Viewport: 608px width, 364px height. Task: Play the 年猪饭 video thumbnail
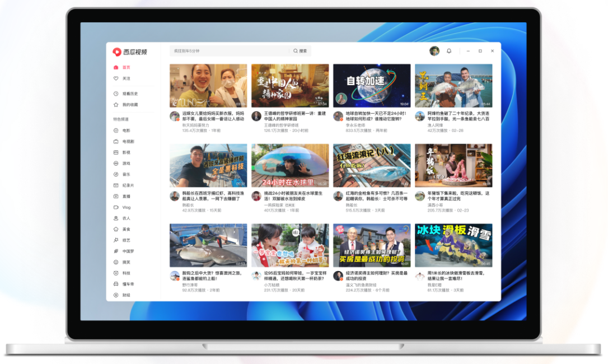click(x=453, y=166)
